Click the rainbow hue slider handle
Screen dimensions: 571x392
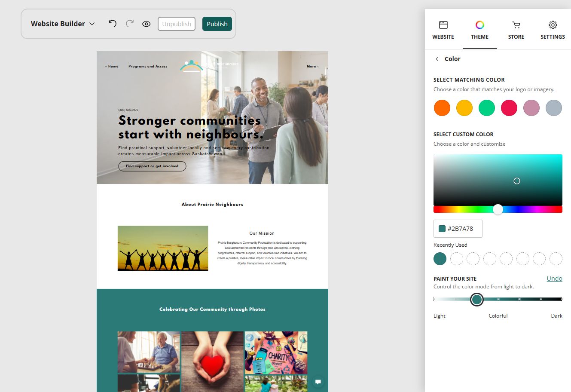498,209
